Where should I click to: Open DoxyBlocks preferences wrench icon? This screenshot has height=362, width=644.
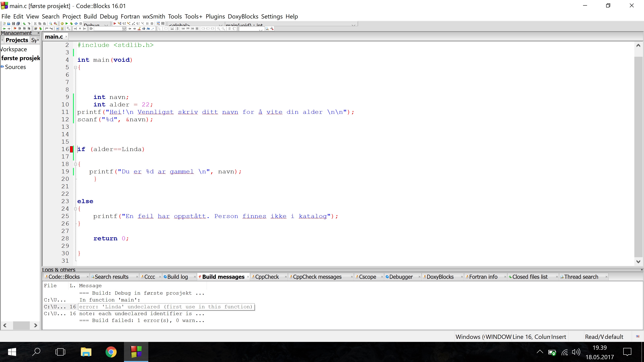coord(68,29)
